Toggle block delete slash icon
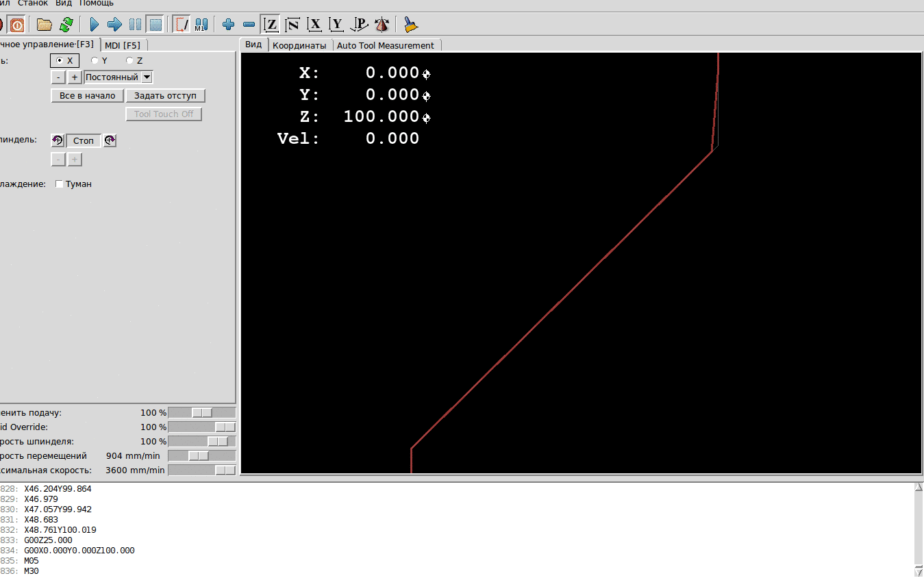This screenshot has width=924, height=578. pyautogui.click(x=182, y=25)
